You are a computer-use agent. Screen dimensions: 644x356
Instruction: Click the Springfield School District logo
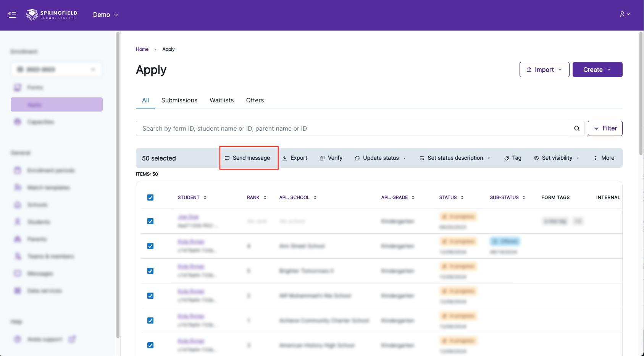click(52, 15)
